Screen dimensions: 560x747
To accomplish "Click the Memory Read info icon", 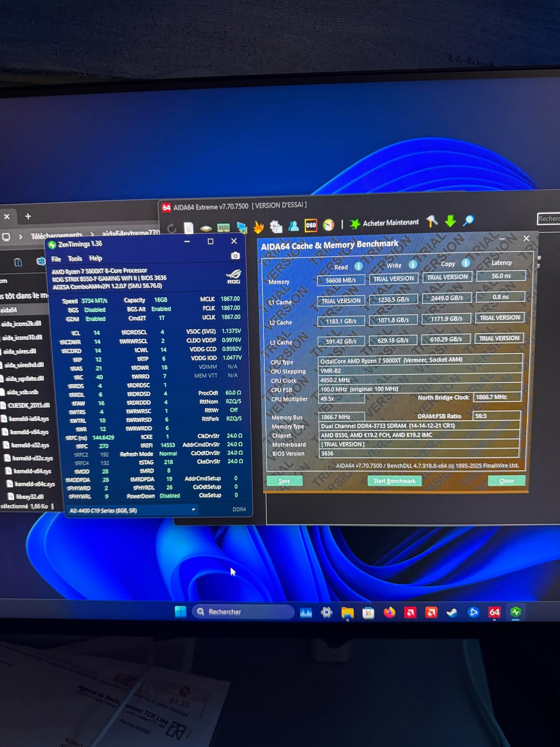I will pyautogui.click(x=358, y=266).
